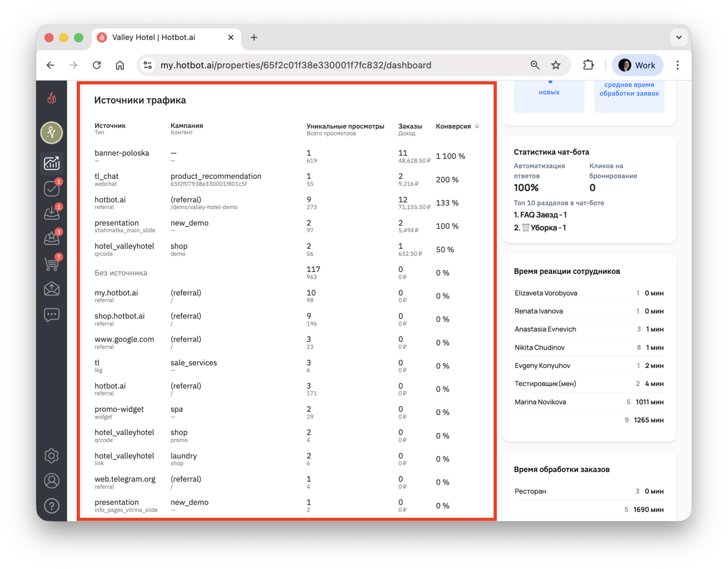This screenshot has width=728, height=569.
Task: Click FAQ Заезд - 1 chatbot section
Action: pyautogui.click(x=540, y=215)
